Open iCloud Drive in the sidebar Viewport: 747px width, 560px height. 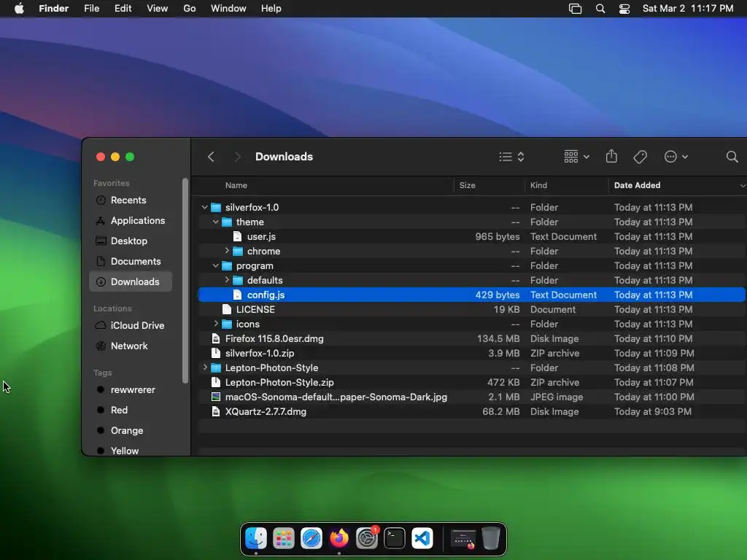click(x=130, y=325)
